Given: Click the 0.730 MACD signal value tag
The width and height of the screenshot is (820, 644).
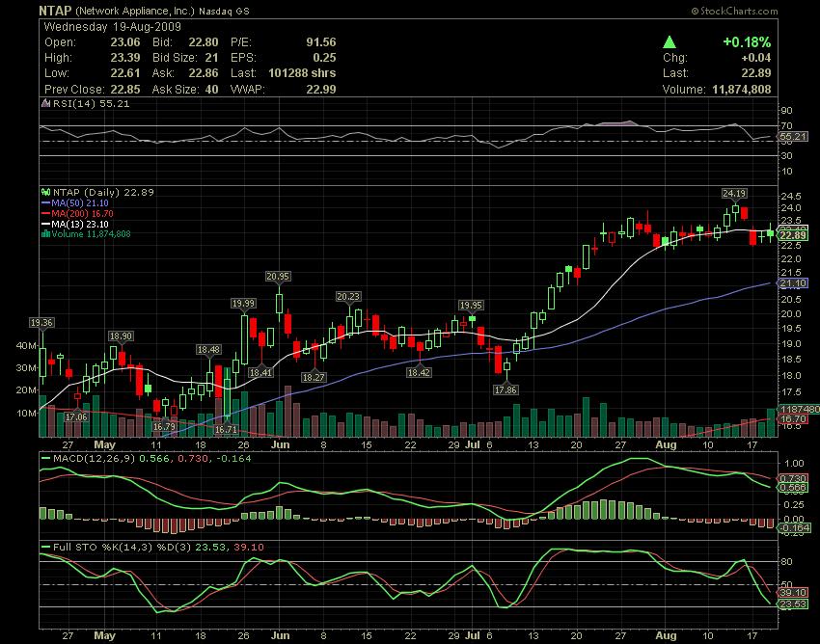Looking at the screenshot, I should [x=793, y=478].
